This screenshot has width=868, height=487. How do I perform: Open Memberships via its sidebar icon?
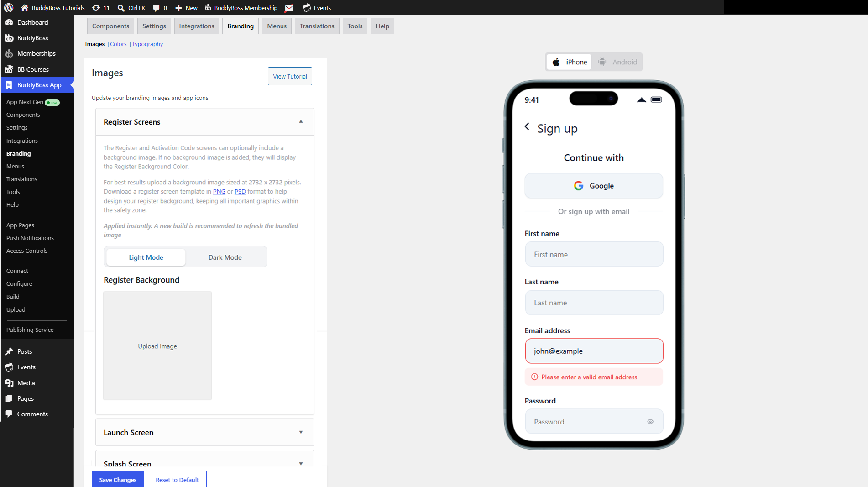coord(9,53)
